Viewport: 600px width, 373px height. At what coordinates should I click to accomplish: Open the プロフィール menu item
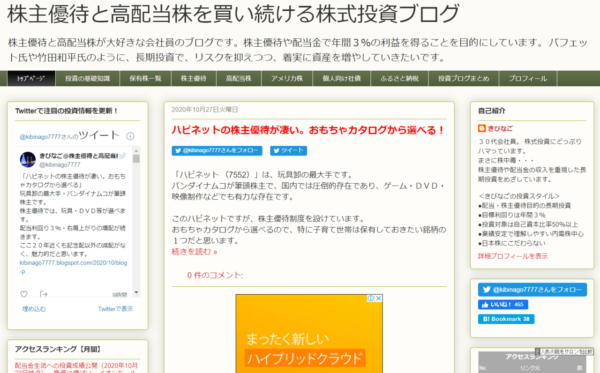(x=528, y=78)
